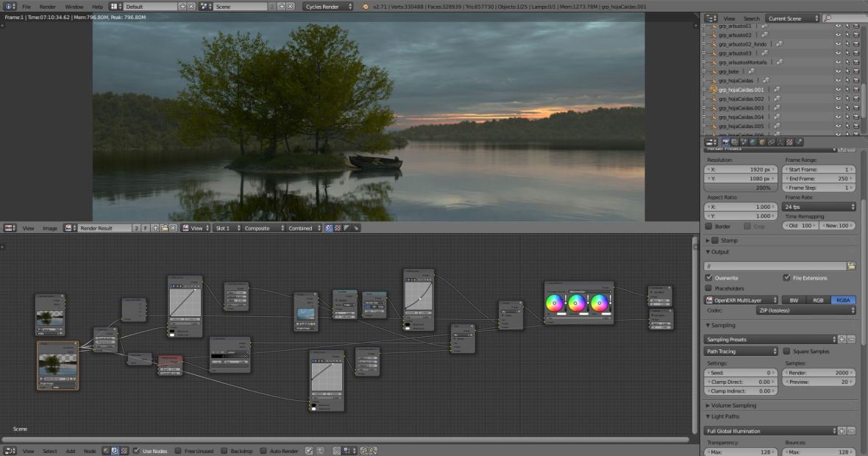The image size is (868, 456).
Task: Open the World properties tab icon
Action: tap(753, 142)
